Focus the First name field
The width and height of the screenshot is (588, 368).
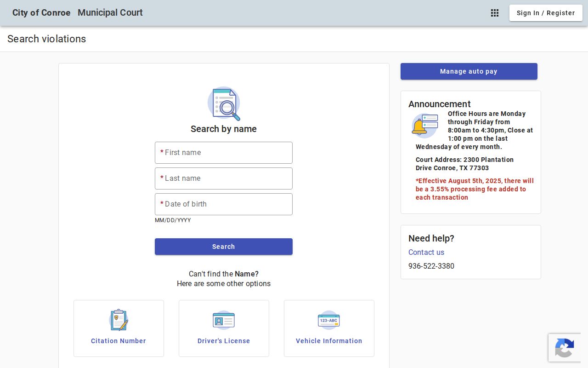point(224,153)
